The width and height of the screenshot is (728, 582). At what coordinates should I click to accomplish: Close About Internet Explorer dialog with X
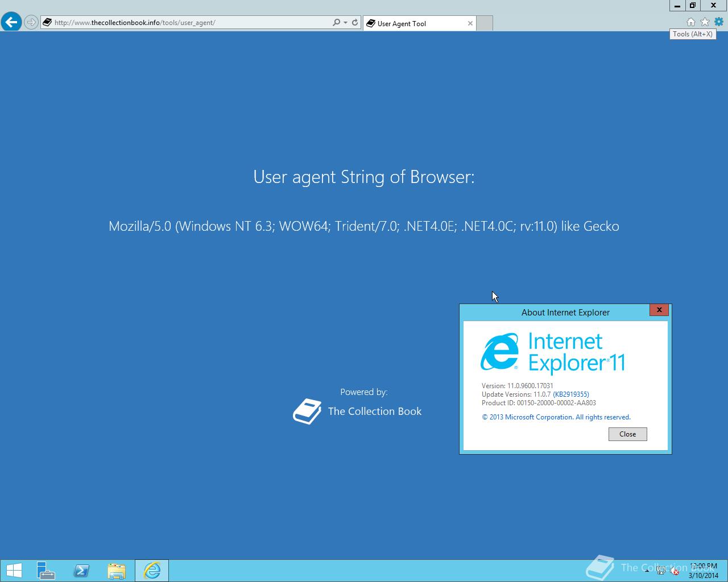(659, 310)
